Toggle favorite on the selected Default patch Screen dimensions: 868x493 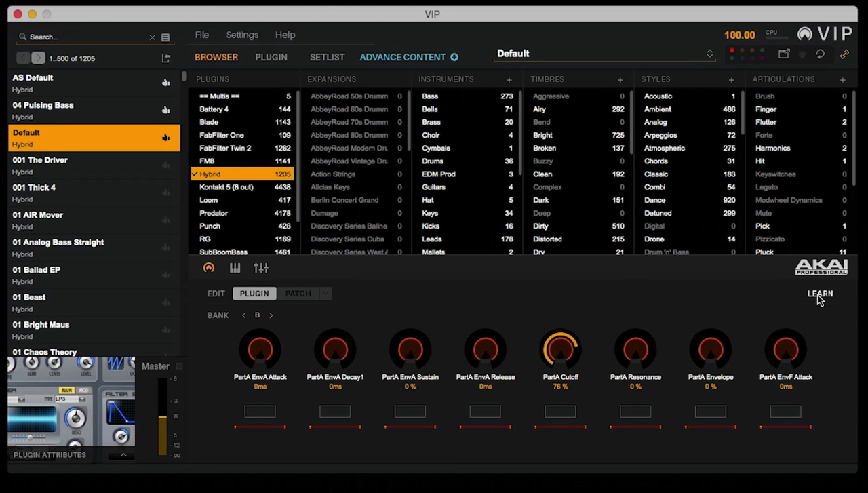click(x=165, y=138)
